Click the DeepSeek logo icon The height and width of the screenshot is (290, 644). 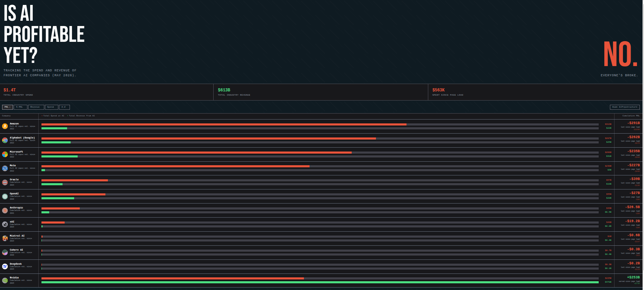[x=5, y=266]
